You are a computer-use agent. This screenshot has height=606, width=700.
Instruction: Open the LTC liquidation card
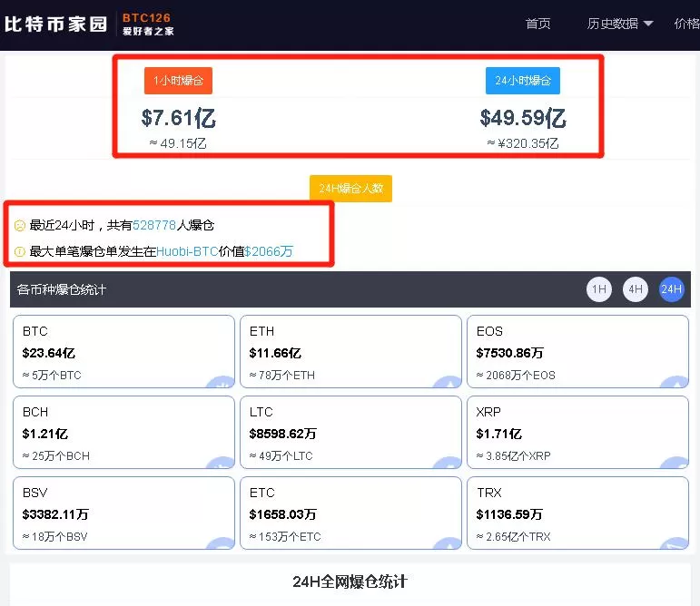[x=350, y=432]
